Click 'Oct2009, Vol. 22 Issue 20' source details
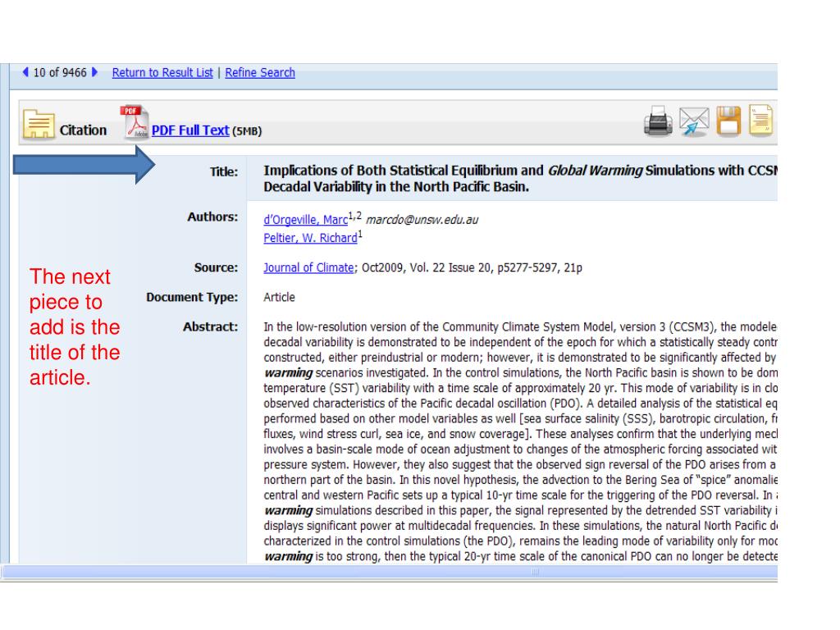Screen dimensions: 840x630 [x=428, y=267]
